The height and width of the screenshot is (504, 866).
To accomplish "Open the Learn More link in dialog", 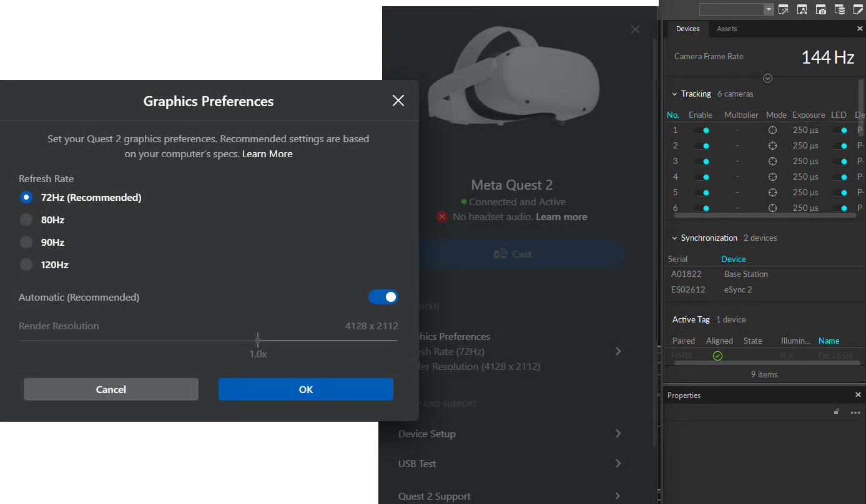I will coord(267,153).
